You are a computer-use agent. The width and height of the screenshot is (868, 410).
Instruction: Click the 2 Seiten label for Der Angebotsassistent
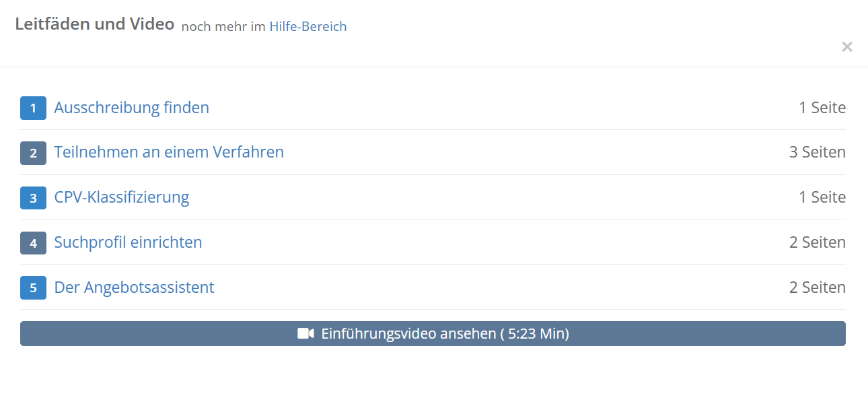coord(818,287)
